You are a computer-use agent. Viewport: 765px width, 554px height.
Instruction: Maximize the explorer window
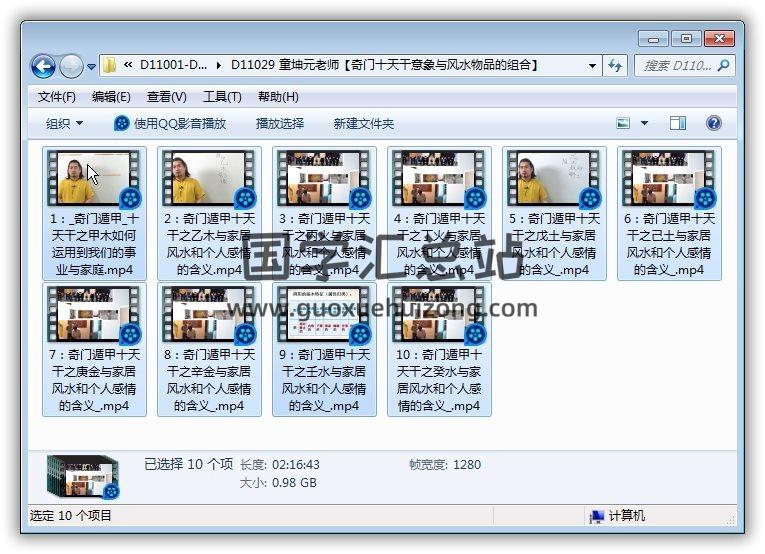(686, 39)
